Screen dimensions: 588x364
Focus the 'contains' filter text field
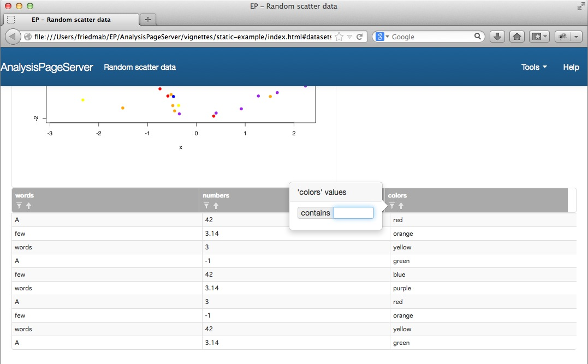pyautogui.click(x=353, y=213)
